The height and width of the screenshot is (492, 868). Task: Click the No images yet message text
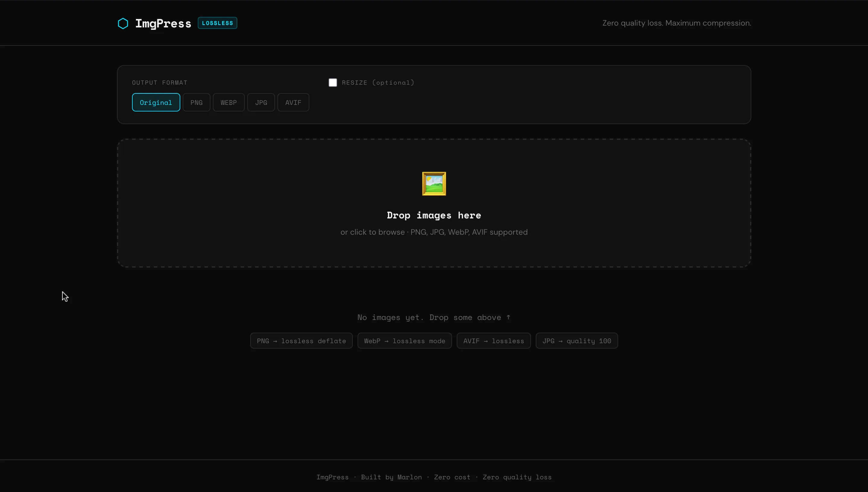(434, 317)
